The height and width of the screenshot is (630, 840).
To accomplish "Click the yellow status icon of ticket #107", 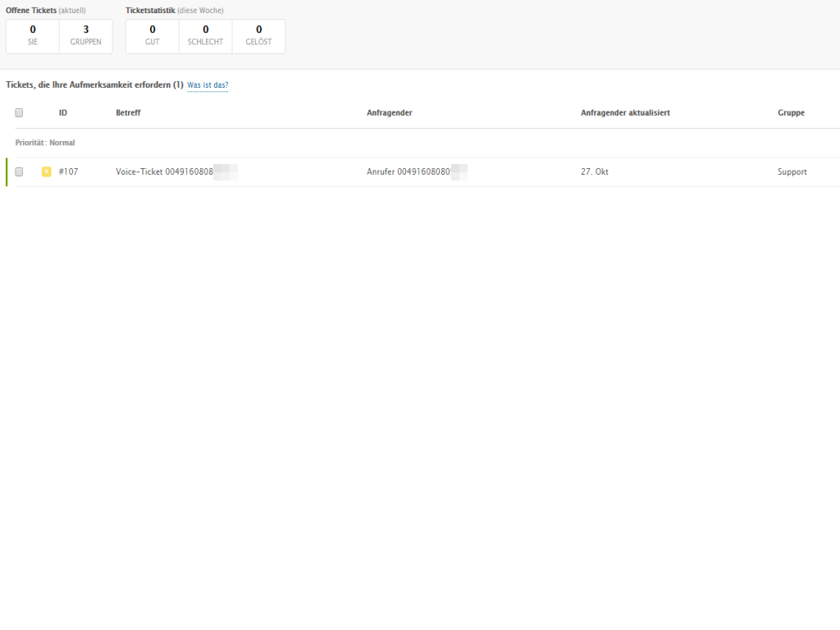I will (47, 171).
